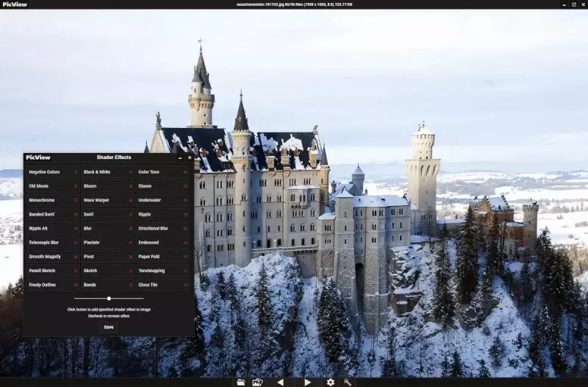Apply the Frosty Outline effect
This screenshot has height=387, width=588.
point(52,285)
